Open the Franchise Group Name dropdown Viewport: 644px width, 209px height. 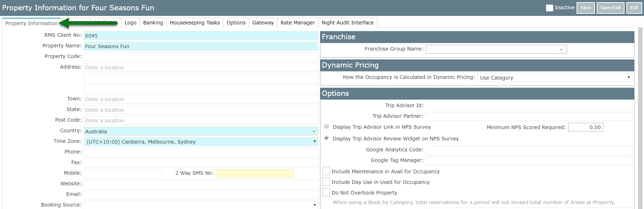click(496, 49)
